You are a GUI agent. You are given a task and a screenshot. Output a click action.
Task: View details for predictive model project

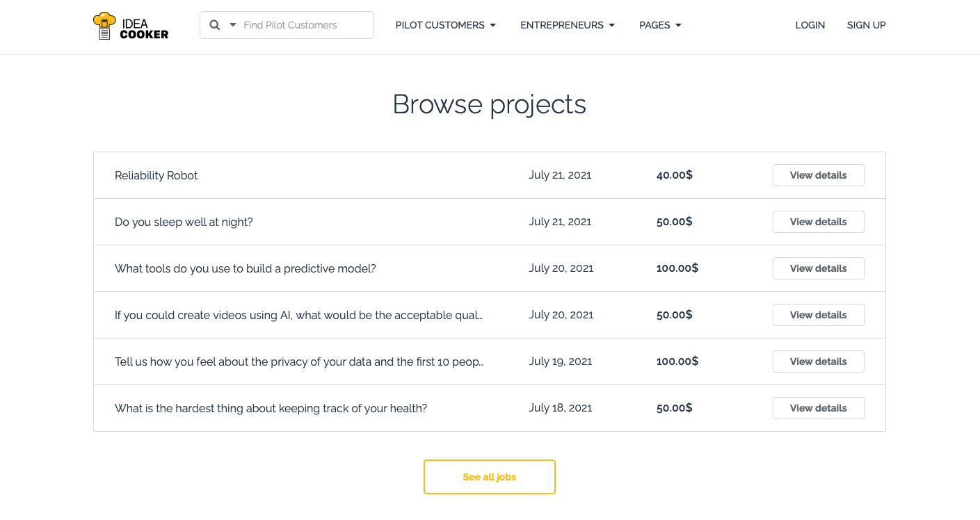pyautogui.click(x=818, y=268)
